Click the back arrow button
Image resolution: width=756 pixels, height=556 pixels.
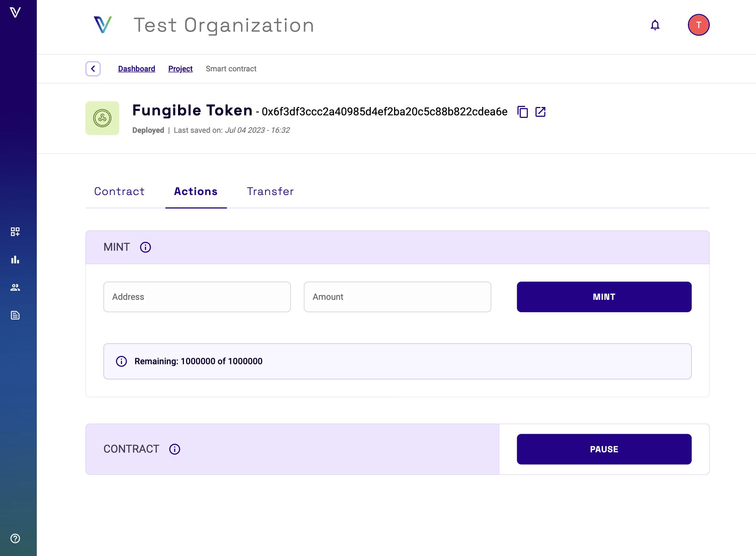click(x=93, y=69)
